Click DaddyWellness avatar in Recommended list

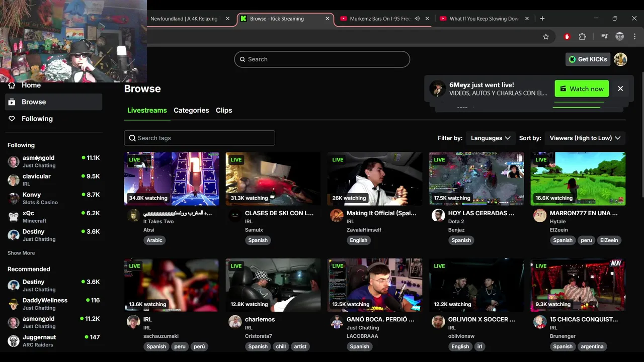[x=14, y=304]
